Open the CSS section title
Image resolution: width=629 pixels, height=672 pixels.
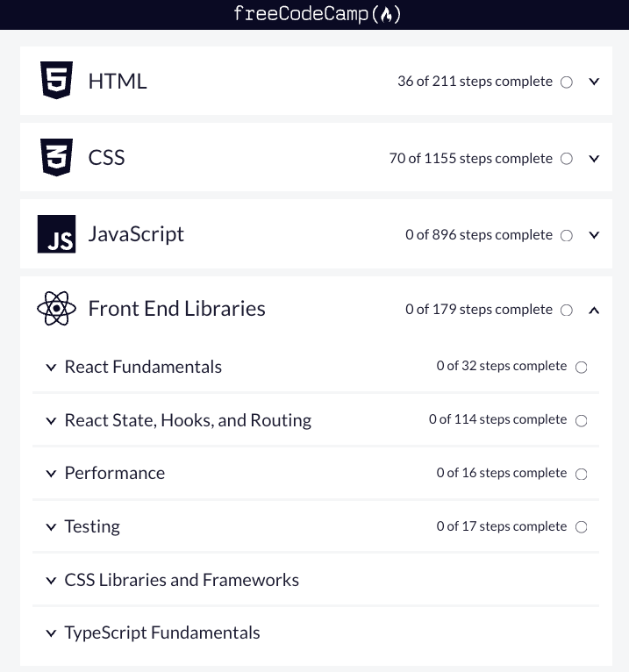pos(106,157)
